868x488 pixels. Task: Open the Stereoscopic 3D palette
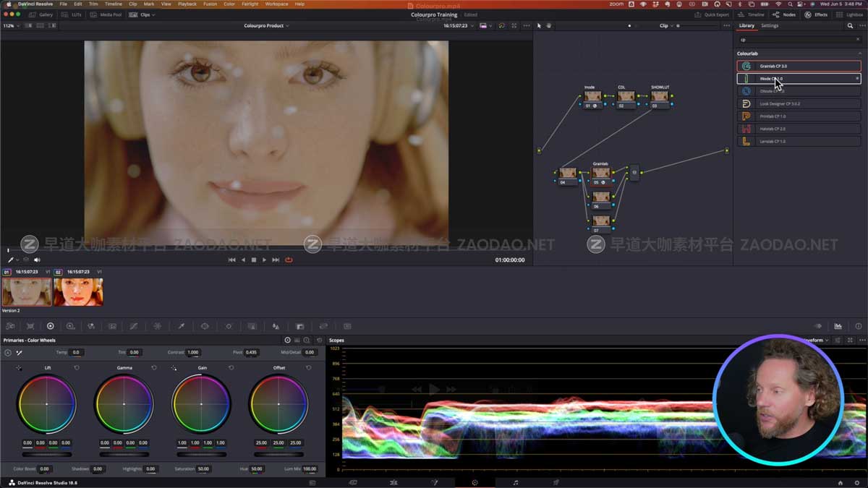click(x=347, y=326)
